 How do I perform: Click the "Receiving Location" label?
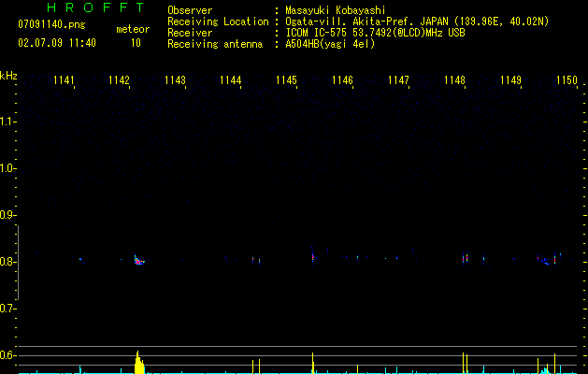coord(218,22)
